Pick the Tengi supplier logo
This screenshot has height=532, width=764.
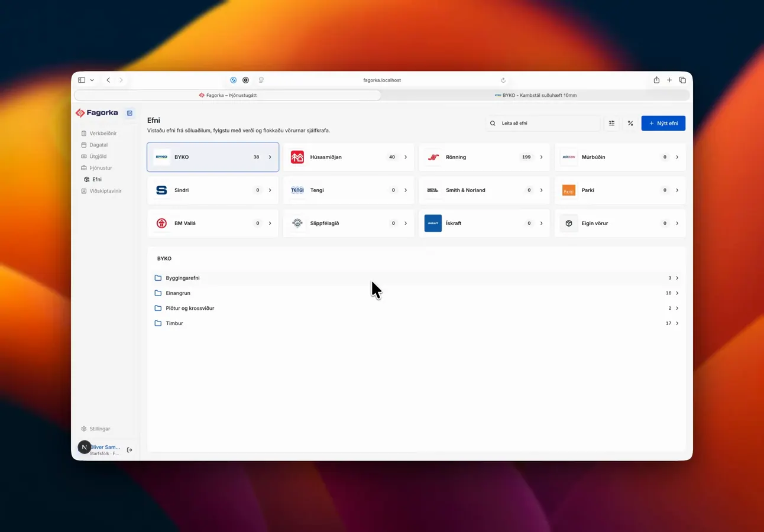[297, 190]
